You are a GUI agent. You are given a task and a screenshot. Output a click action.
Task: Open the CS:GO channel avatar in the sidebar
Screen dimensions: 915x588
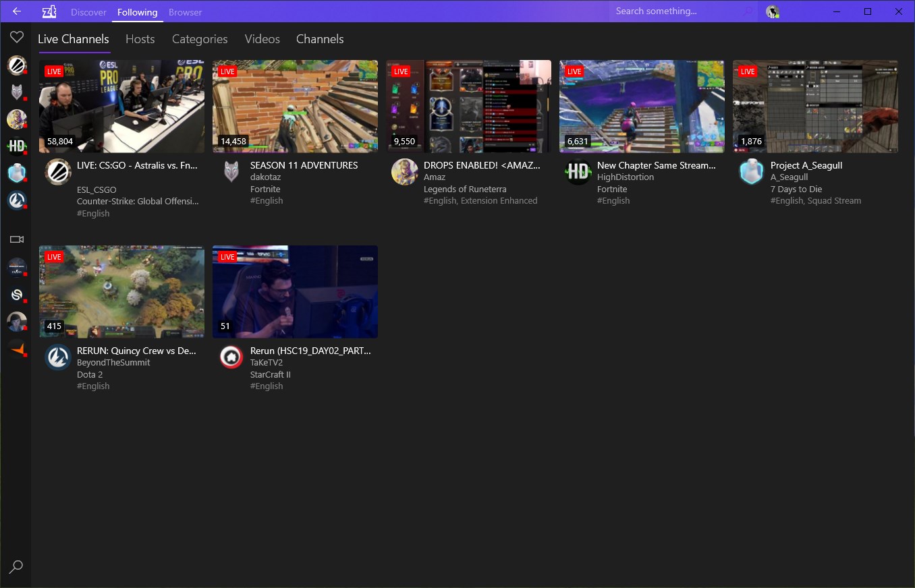(x=17, y=268)
